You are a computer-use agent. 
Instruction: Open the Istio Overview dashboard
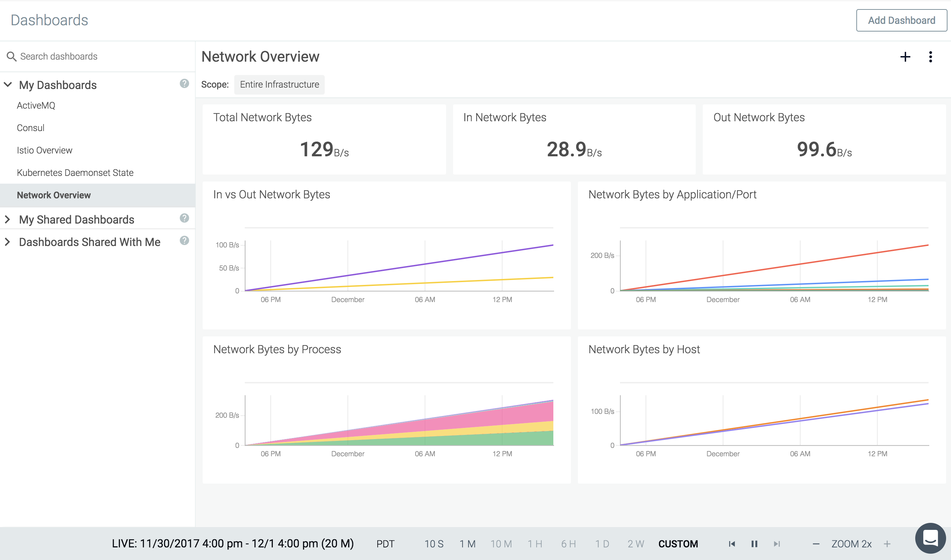[x=45, y=150]
